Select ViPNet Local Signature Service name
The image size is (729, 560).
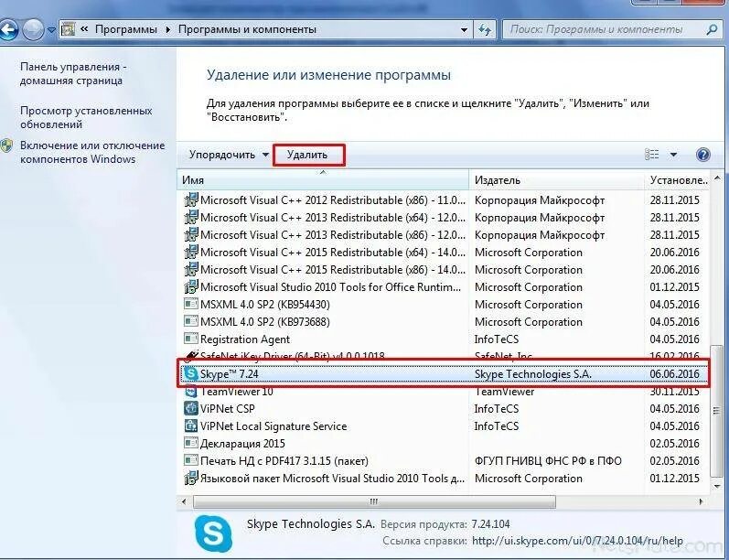coord(273,426)
